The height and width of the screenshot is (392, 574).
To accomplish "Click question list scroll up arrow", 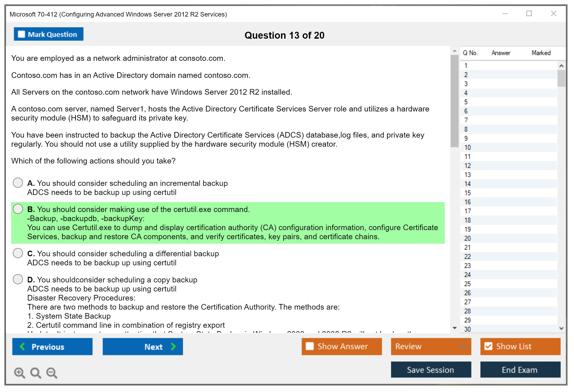I will coord(561,66).
